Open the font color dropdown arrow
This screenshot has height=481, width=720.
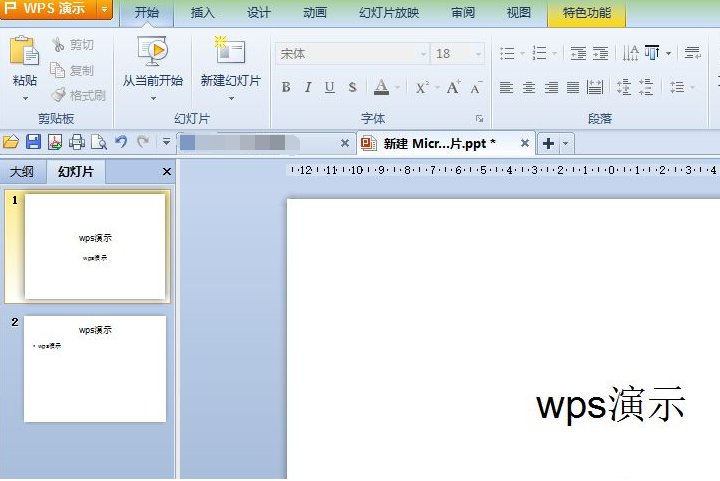coord(398,87)
